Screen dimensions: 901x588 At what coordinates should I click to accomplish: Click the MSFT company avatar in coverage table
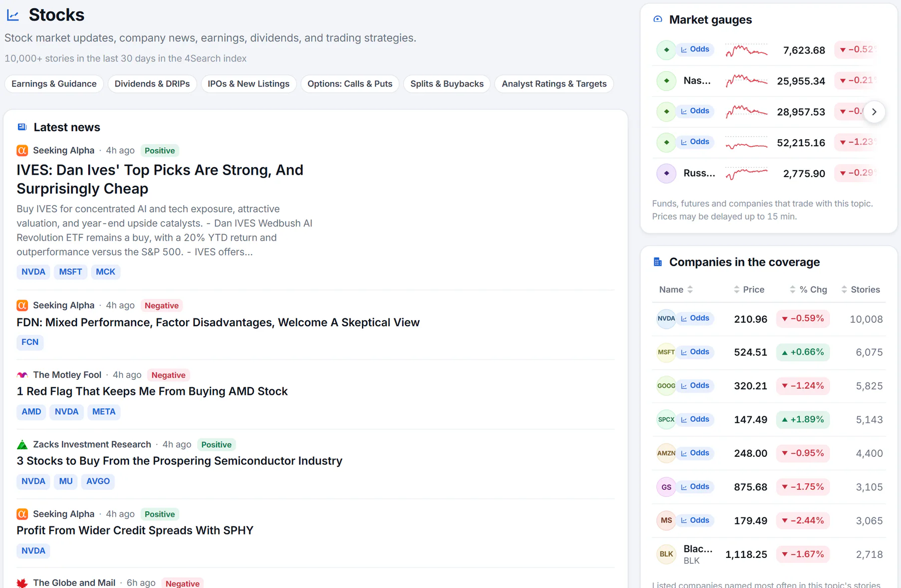[666, 352]
